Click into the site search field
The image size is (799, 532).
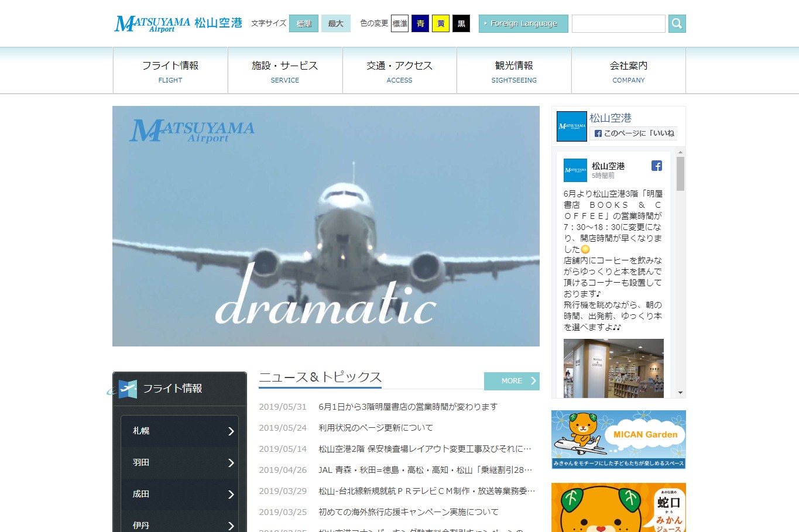[619, 23]
